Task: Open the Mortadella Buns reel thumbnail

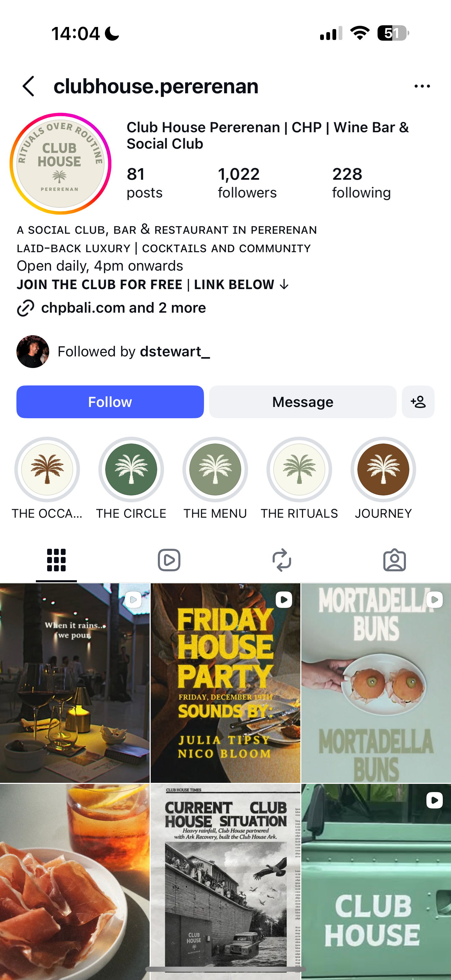Action: (376, 683)
